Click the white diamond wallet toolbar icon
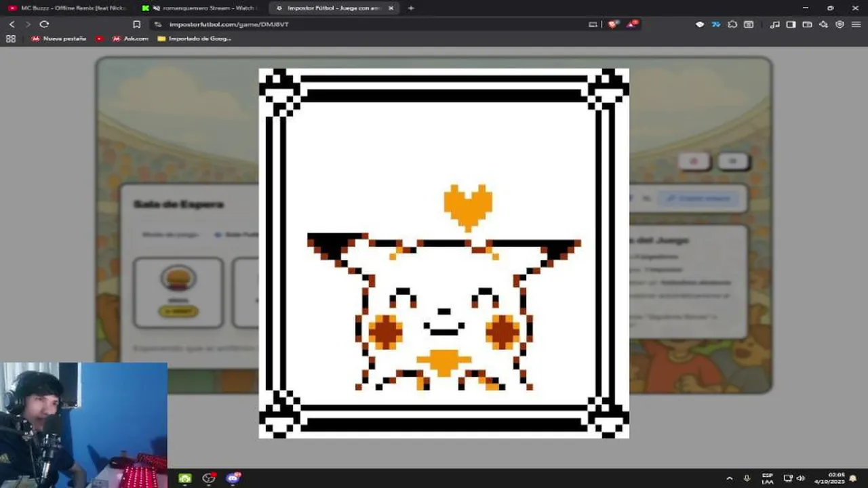The height and width of the screenshot is (488, 868). tap(700, 24)
